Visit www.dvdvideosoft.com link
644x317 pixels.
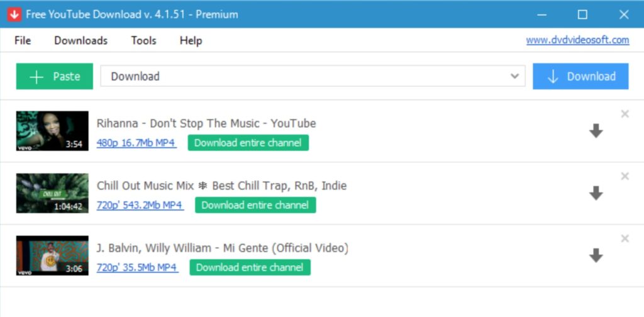click(577, 40)
